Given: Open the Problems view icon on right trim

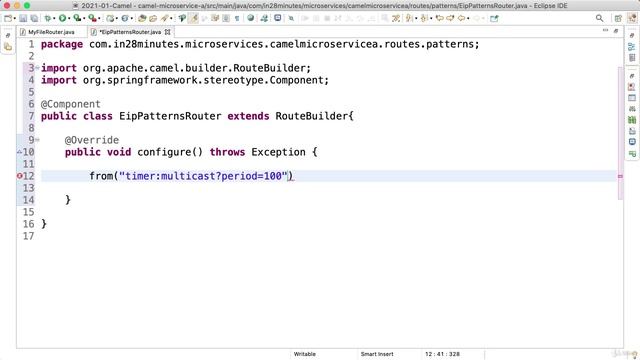Looking at the screenshot, I should [632, 87].
